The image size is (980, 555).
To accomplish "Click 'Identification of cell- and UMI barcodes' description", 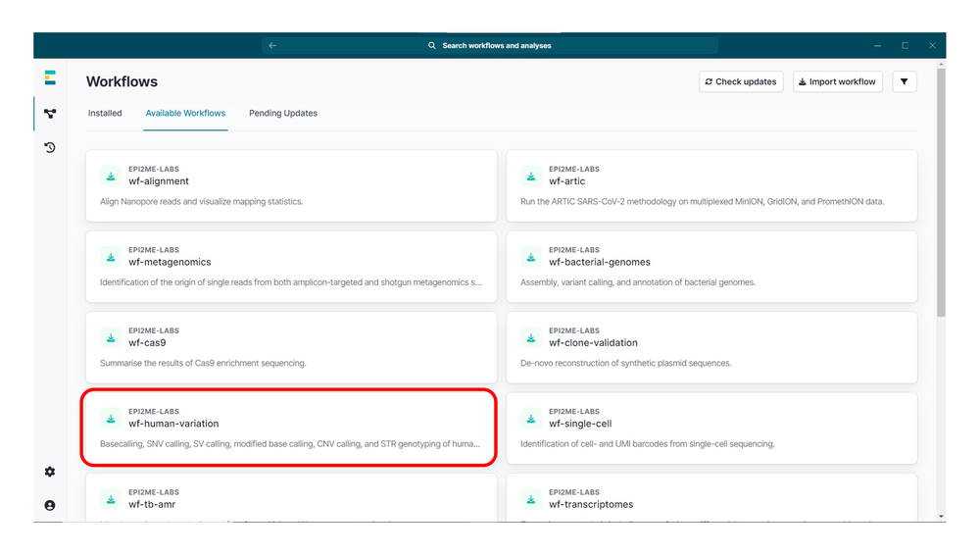I will [x=648, y=443].
